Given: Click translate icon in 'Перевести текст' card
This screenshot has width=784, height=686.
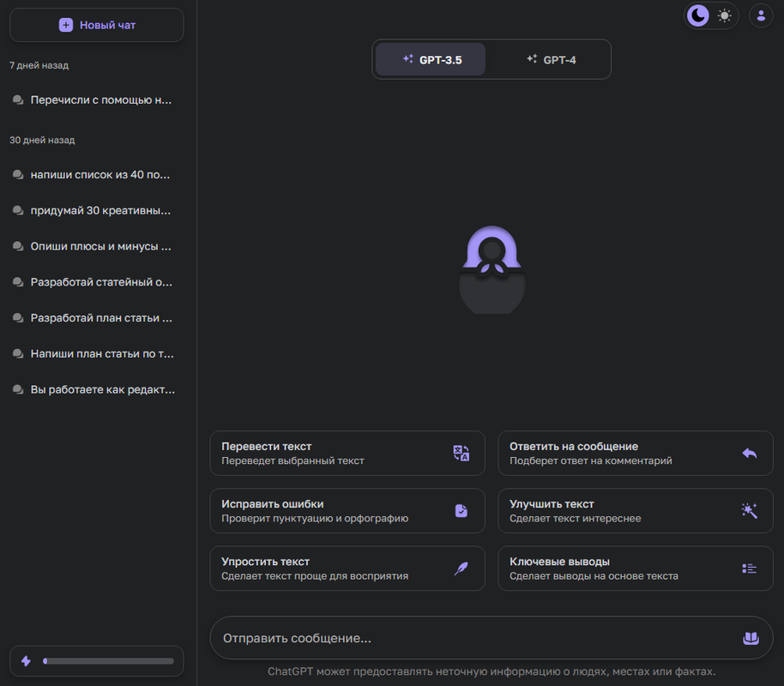Looking at the screenshot, I should pos(461,453).
